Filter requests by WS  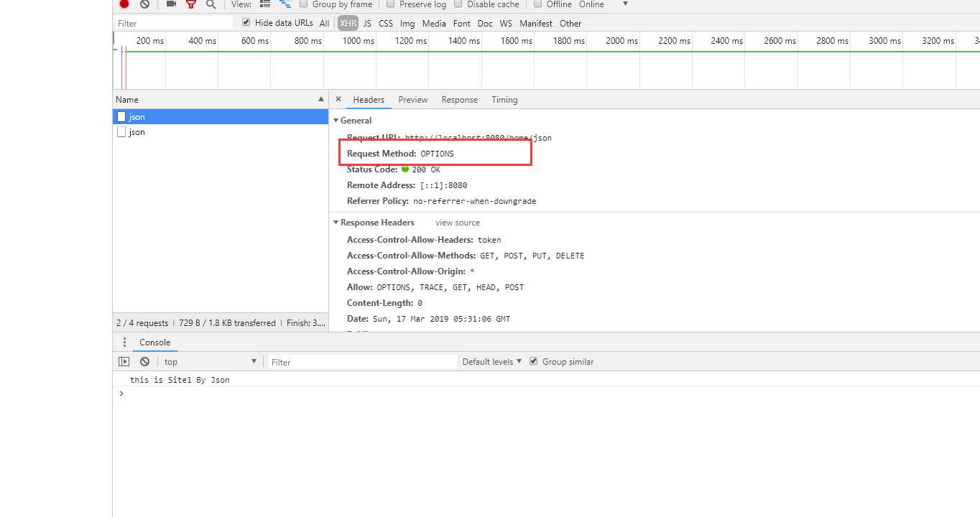tap(507, 23)
